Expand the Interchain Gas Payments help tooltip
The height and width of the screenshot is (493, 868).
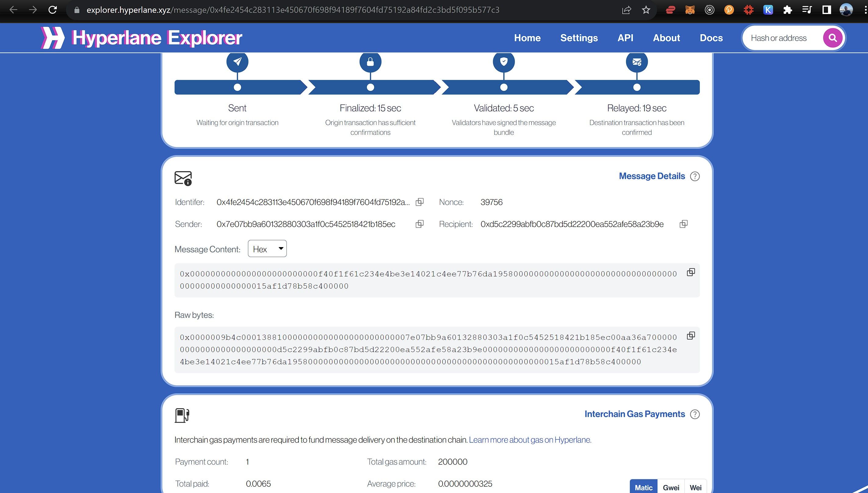click(x=694, y=414)
